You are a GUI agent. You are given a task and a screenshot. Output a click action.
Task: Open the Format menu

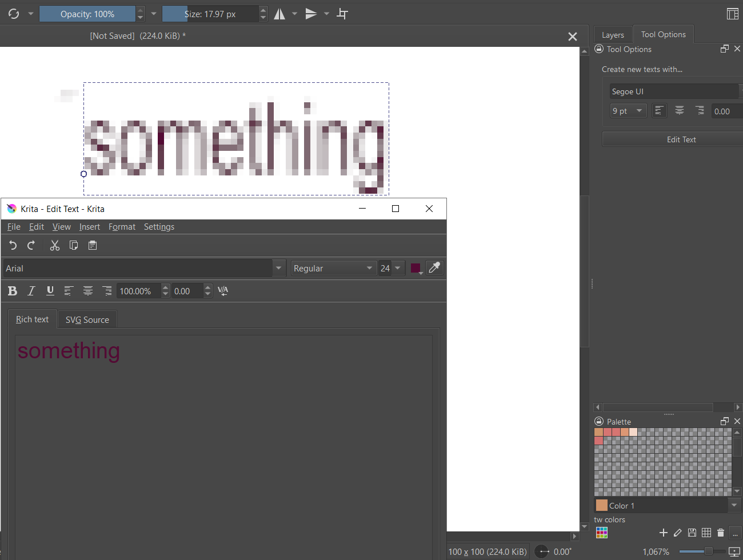point(122,227)
